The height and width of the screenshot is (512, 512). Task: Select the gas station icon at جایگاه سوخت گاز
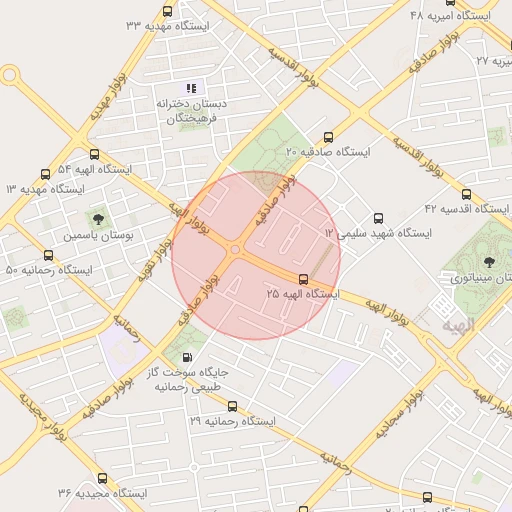point(187,357)
